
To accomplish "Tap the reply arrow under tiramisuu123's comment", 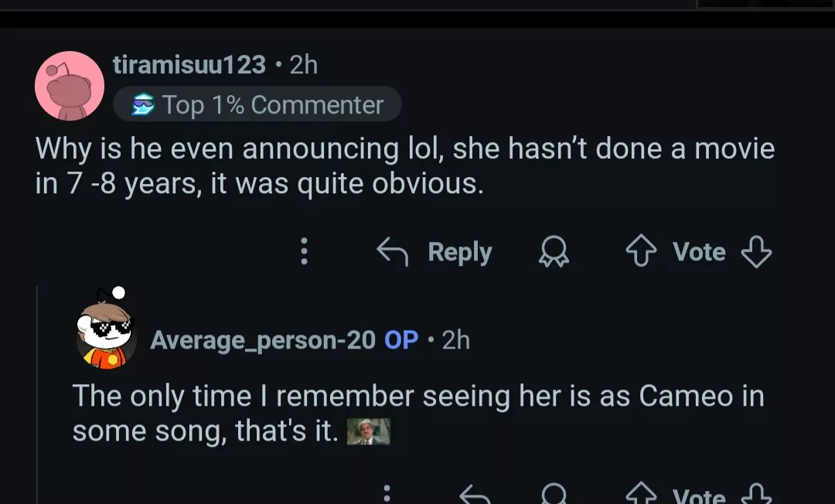I will click(x=393, y=252).
